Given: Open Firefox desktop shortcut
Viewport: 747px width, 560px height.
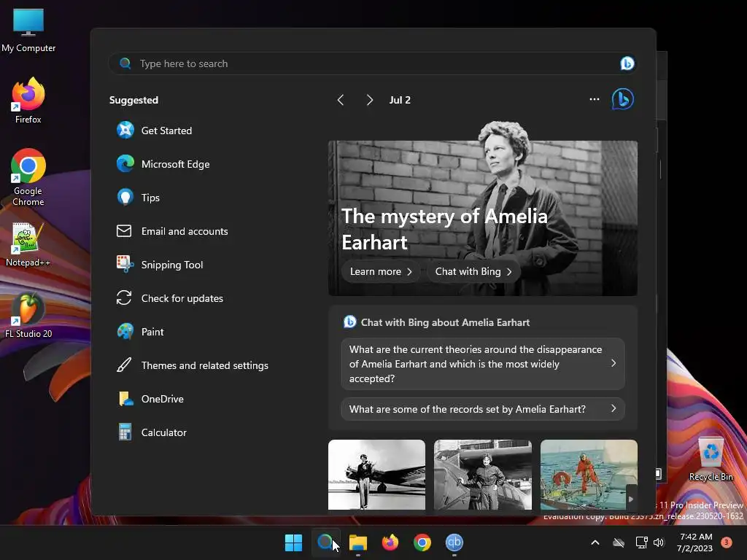Looking at the screenshot, I should pyautogui.click(x=28, y=101).
